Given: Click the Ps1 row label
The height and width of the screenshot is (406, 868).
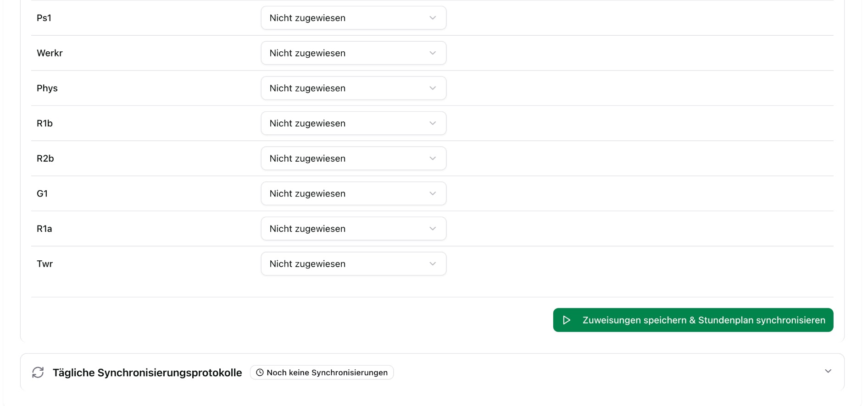Looking at the screenshot, I should coord(44,18).
